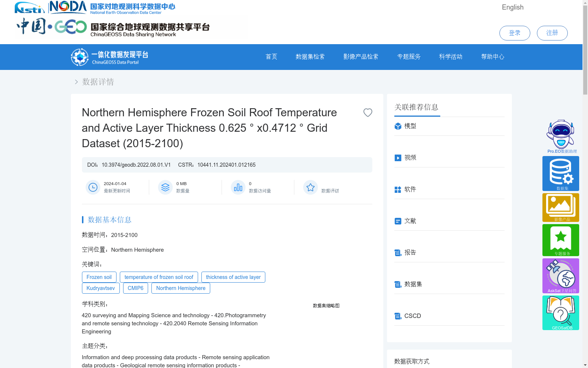Click the 模型 cube icon
588x368 pixels.
pos(398,126)
